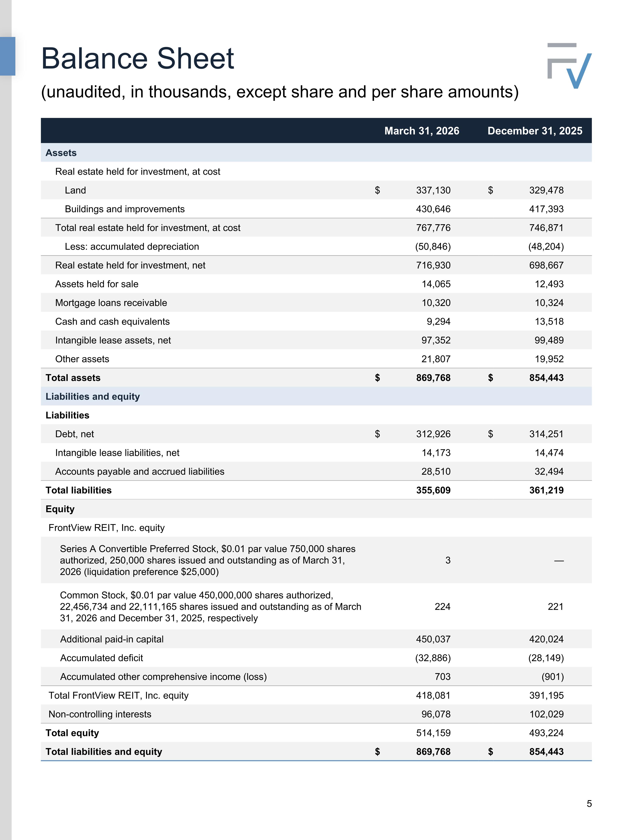Click the "Mortgage loans receivable" label

(x=111, y=303)
